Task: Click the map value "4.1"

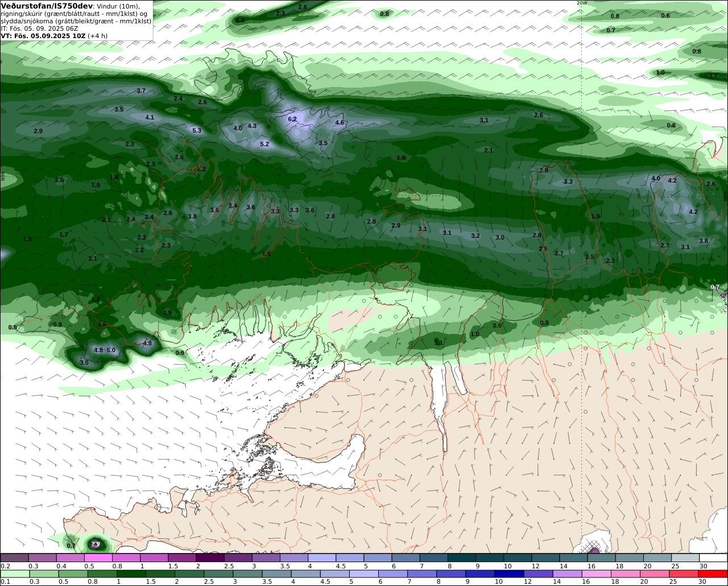Action: [150, 117]
